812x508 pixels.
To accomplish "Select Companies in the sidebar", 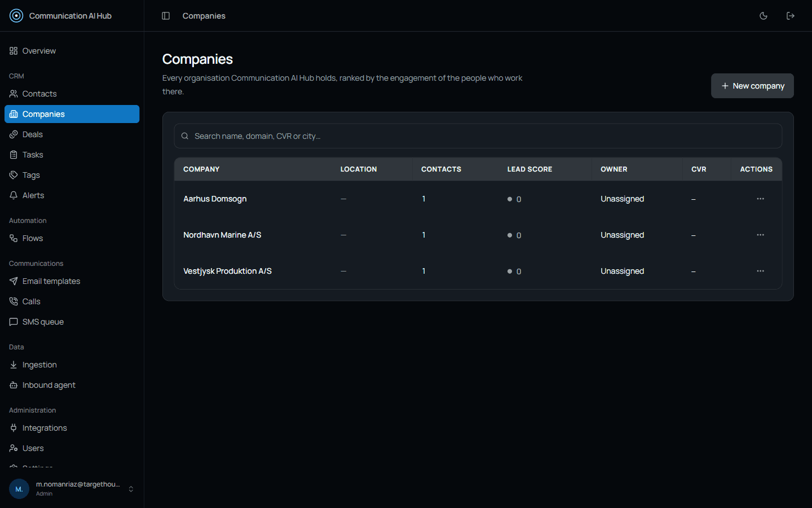I will point(72,114).
